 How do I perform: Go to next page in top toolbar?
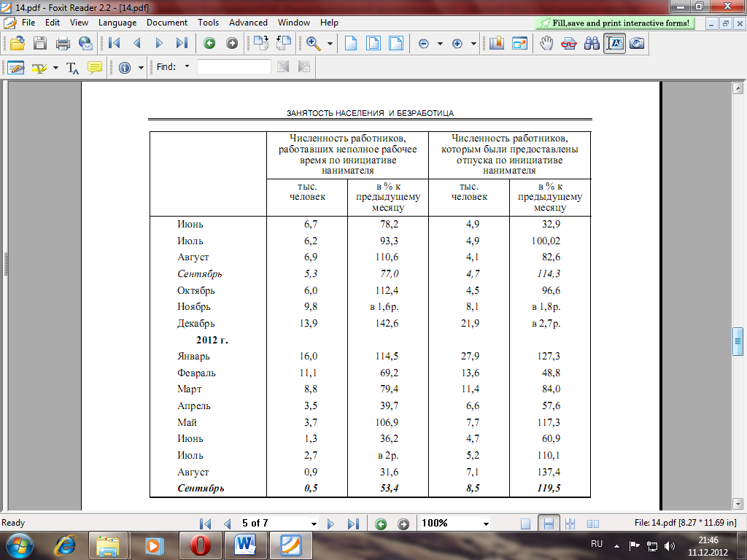tap(159, 43)
